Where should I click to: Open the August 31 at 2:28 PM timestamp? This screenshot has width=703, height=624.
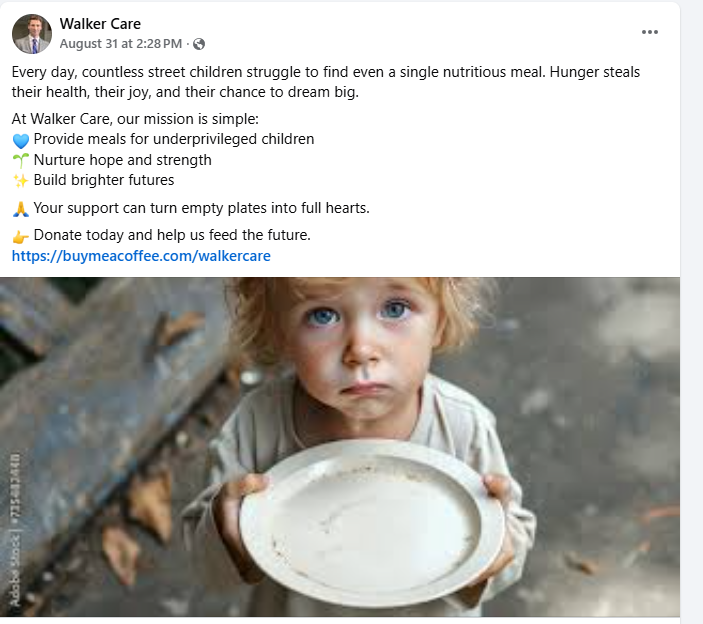121,43
